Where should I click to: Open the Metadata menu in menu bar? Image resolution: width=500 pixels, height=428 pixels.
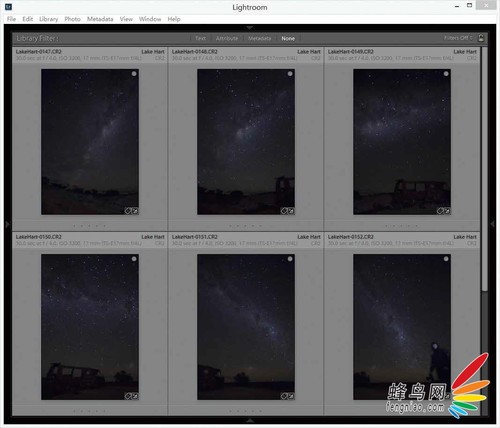pyautogui.click(x=100, y=19)
